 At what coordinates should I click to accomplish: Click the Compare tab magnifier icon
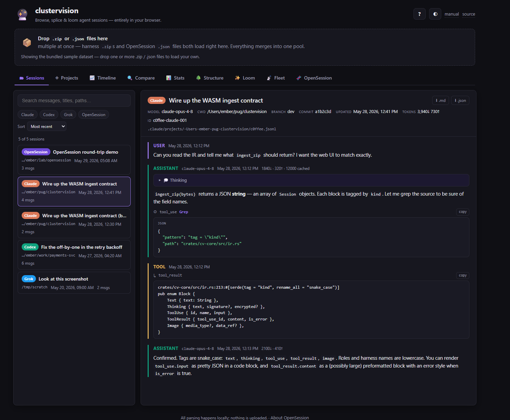click(130, 78)
